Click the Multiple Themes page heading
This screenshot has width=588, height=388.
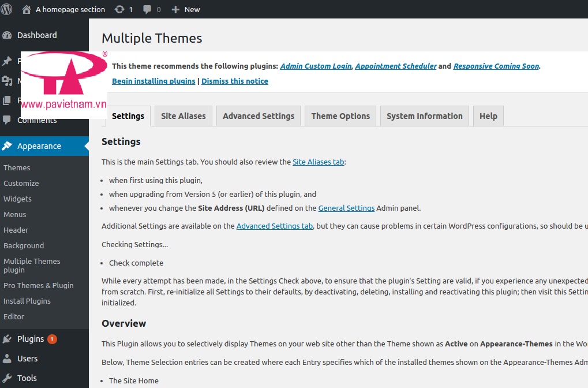(x=152, y=38)
